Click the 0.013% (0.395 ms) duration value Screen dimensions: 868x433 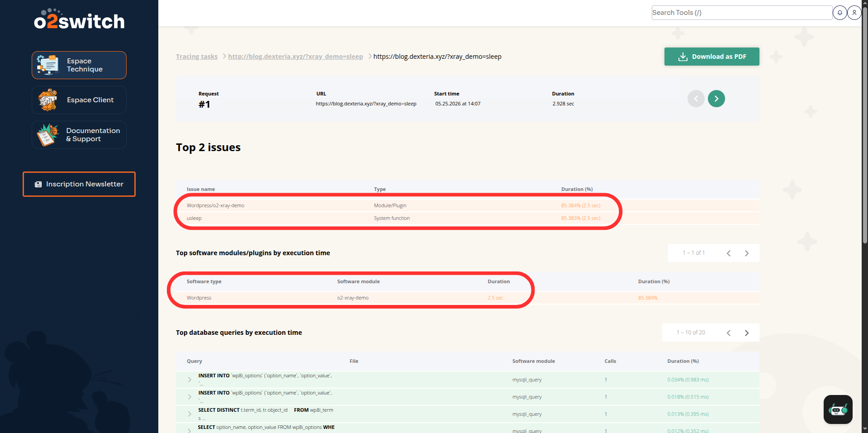tap(688, 414)
